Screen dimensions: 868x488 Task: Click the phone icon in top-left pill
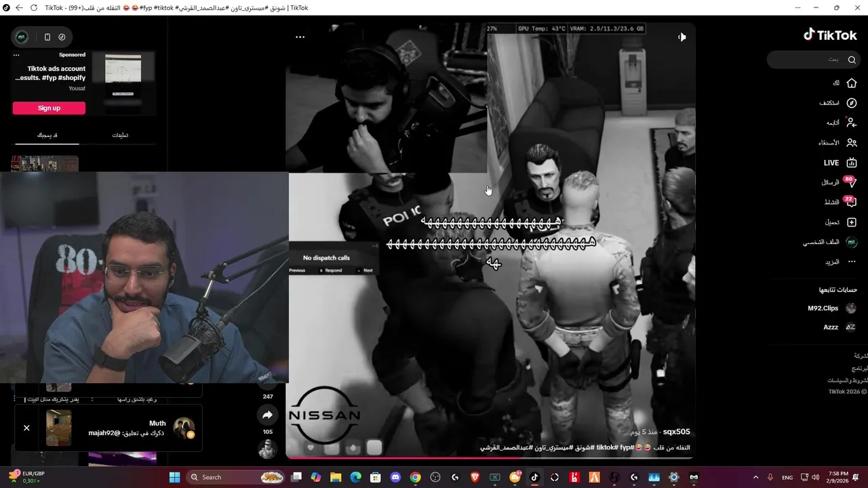coord(47,37)
